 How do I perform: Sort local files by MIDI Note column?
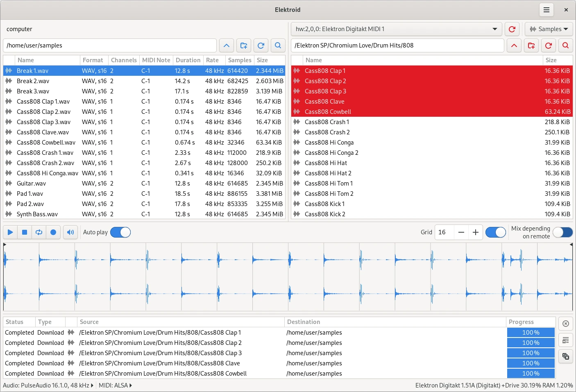click(x=156, y=60)
